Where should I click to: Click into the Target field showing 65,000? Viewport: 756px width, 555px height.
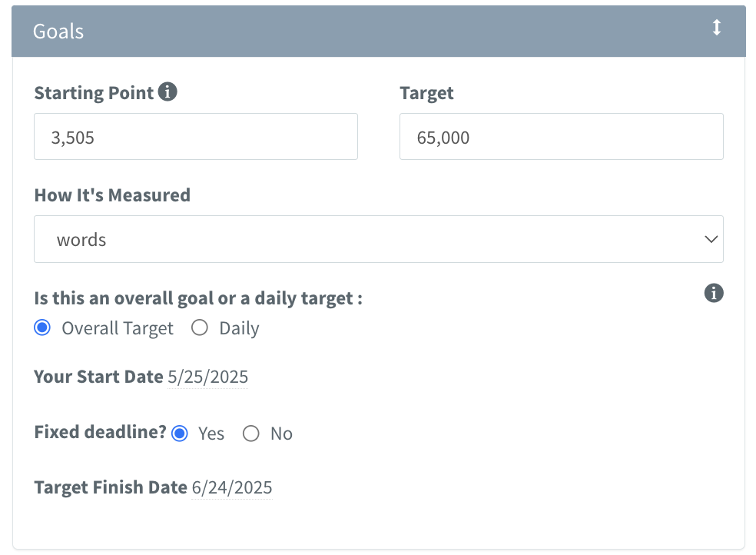(x=561, y=137)
